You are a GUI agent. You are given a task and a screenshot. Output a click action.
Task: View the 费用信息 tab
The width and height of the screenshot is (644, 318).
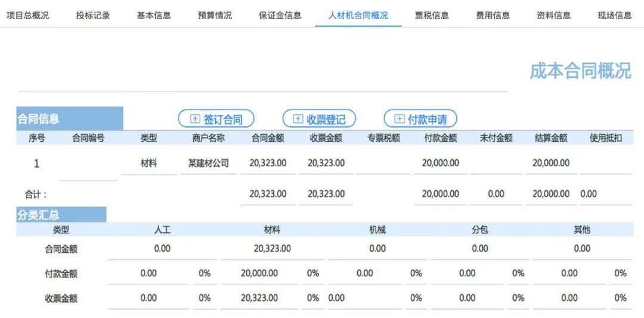(x=493, y=15)
